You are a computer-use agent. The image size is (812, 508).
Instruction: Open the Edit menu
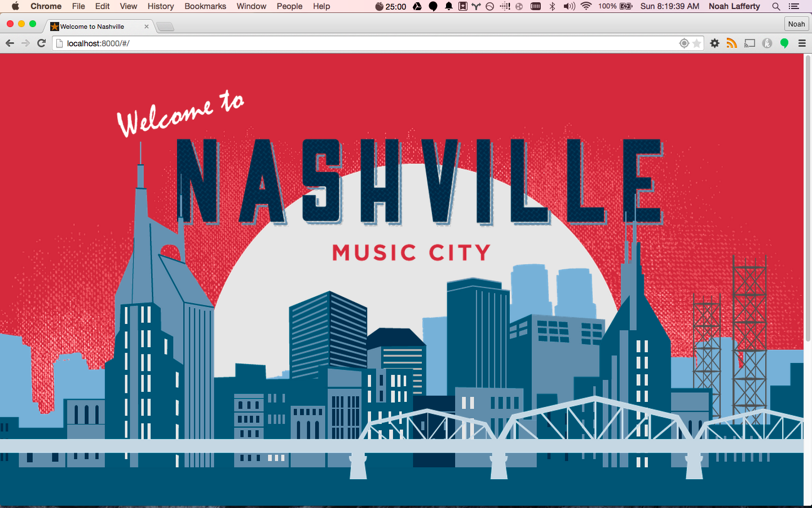[x=102, y=6]
